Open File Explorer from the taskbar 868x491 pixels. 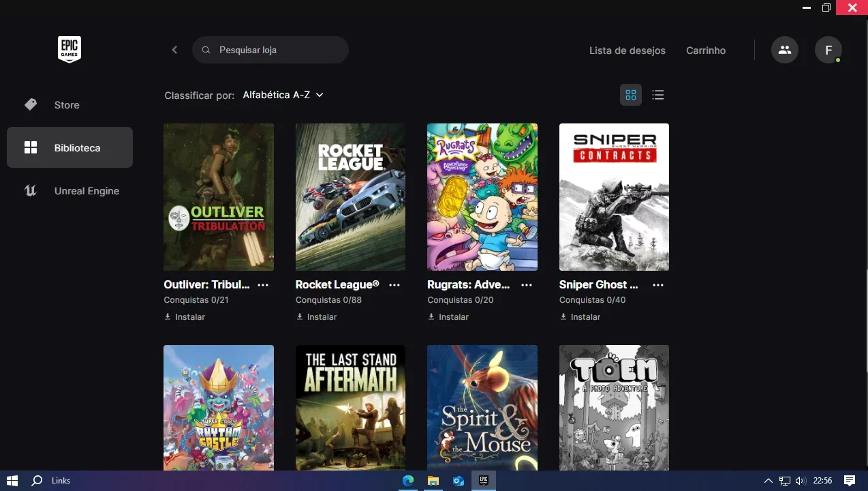[433, 481]
